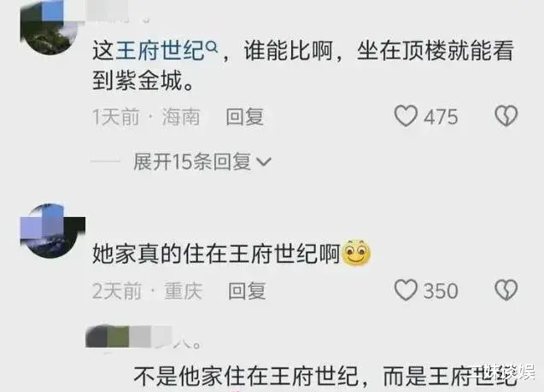Select the reply text 不是他家住在王府世纪
The width and height of the screenshot is (544, 392).
(246, 376)
